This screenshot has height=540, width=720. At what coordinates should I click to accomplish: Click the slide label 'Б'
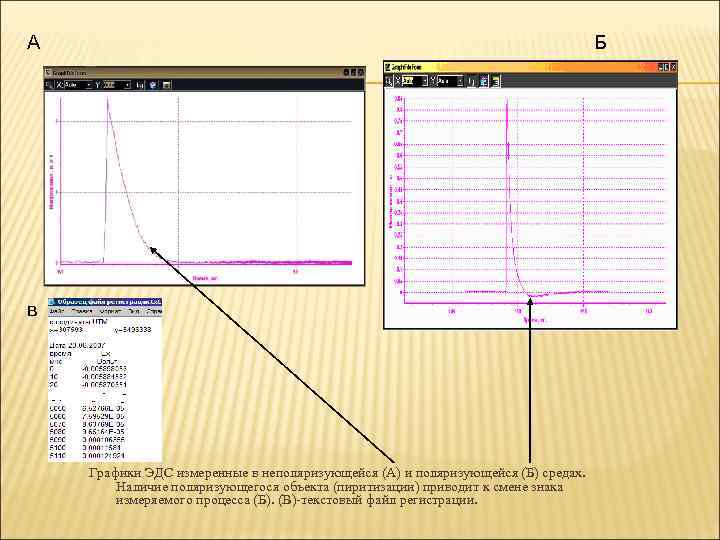pos(601,42)
